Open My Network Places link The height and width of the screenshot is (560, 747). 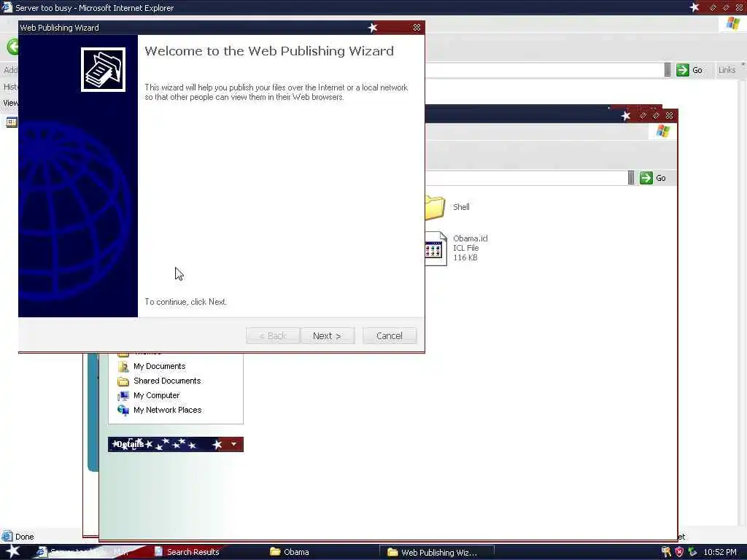(167, 410)
